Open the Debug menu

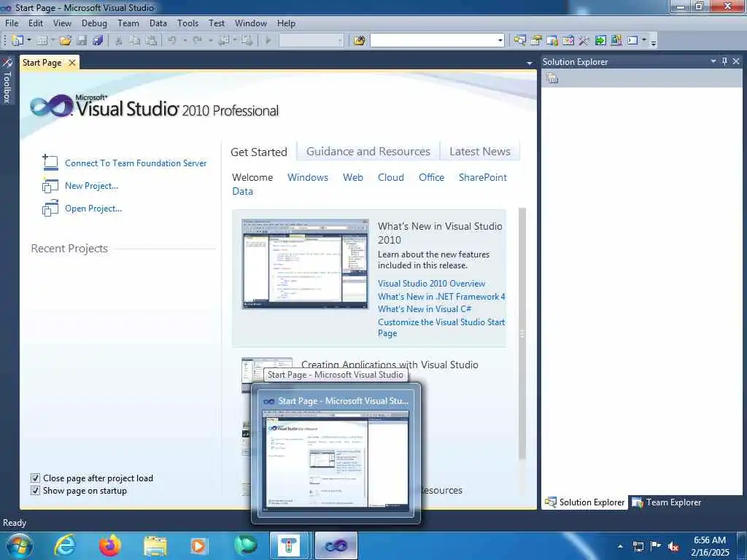(94, 23)
